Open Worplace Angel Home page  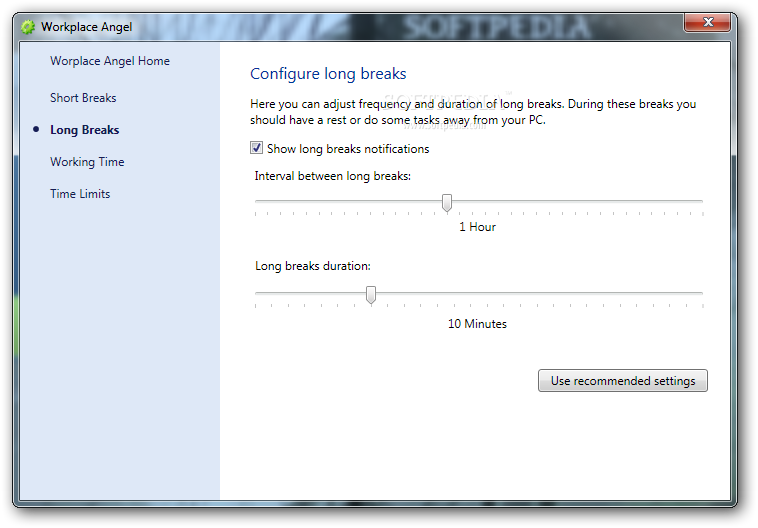point(110,61)
